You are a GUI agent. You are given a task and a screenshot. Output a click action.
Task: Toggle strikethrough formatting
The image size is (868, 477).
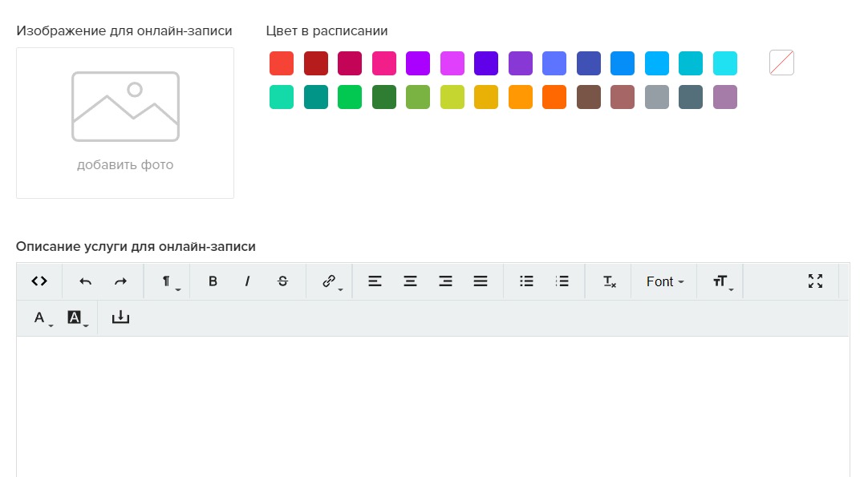click(x=282, y=281)
